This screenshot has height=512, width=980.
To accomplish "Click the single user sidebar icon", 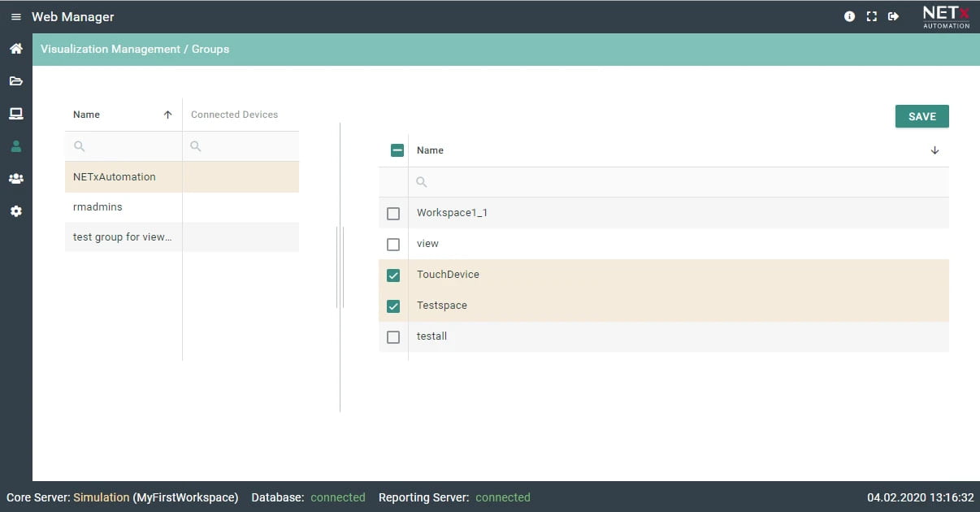I will pyautogui.click(x=15, y=146).
